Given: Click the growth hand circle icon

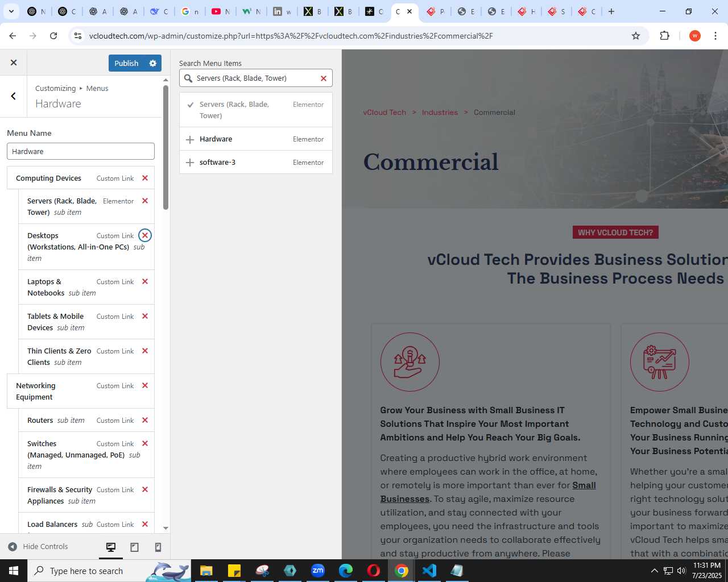Looking at the screenshot, I should coord(409,362).
